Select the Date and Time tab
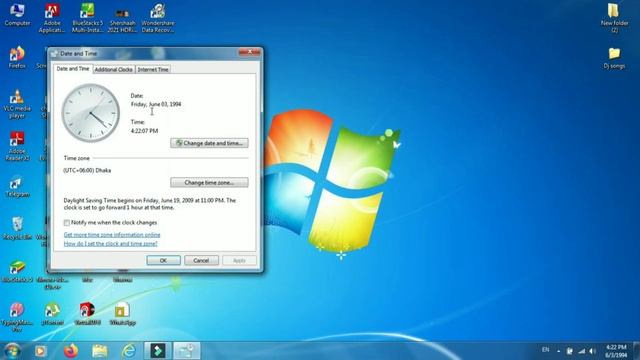The height and width of the screenshot is (360, 640). click(x=73, y=69)
